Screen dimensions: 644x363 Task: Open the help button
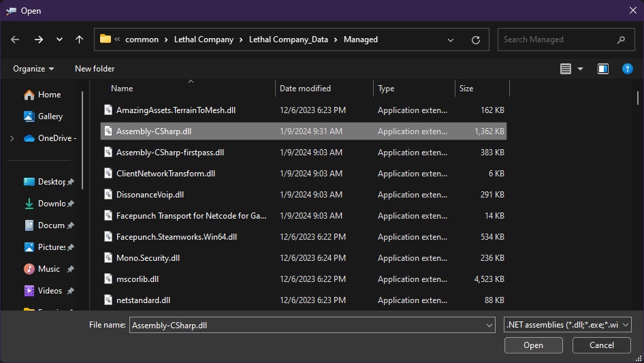[627, 69]
